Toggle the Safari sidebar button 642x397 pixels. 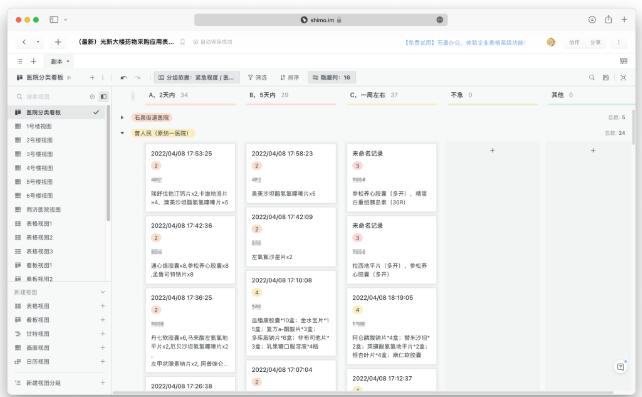54,19
